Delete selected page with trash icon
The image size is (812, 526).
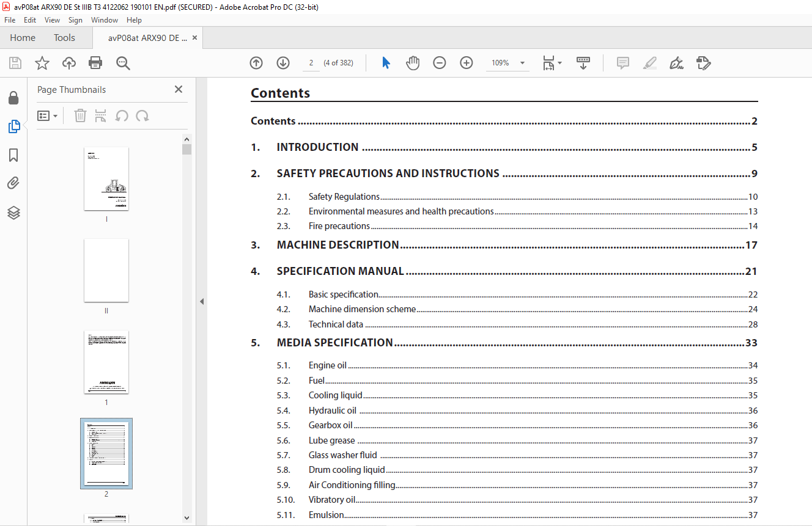[80, 115]
